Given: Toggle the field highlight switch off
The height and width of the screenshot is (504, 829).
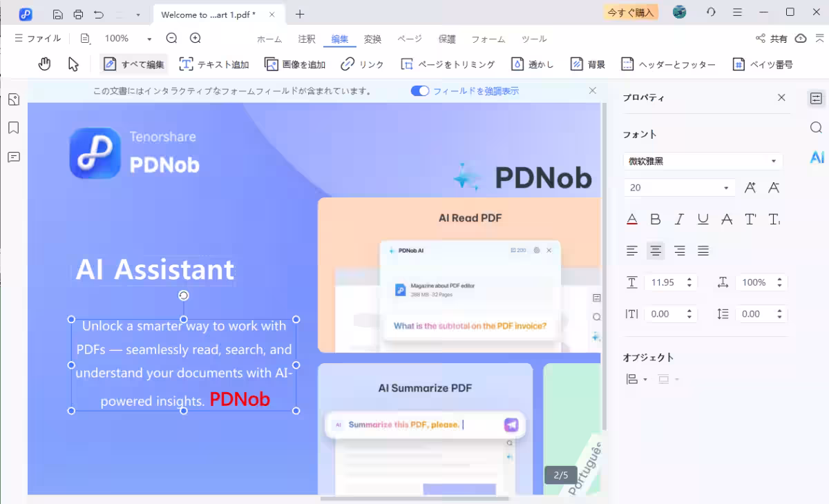Looking at the screenshot, I should 419,91.
